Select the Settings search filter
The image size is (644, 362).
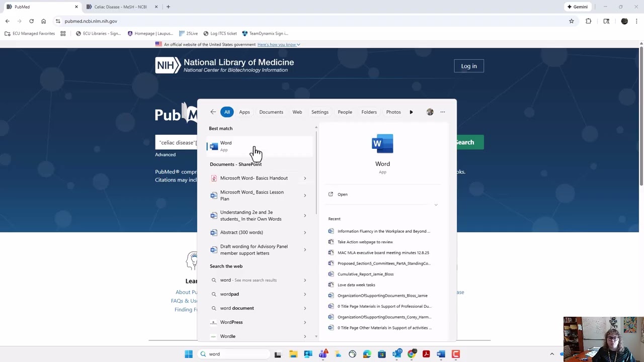(x=320, y=112)
